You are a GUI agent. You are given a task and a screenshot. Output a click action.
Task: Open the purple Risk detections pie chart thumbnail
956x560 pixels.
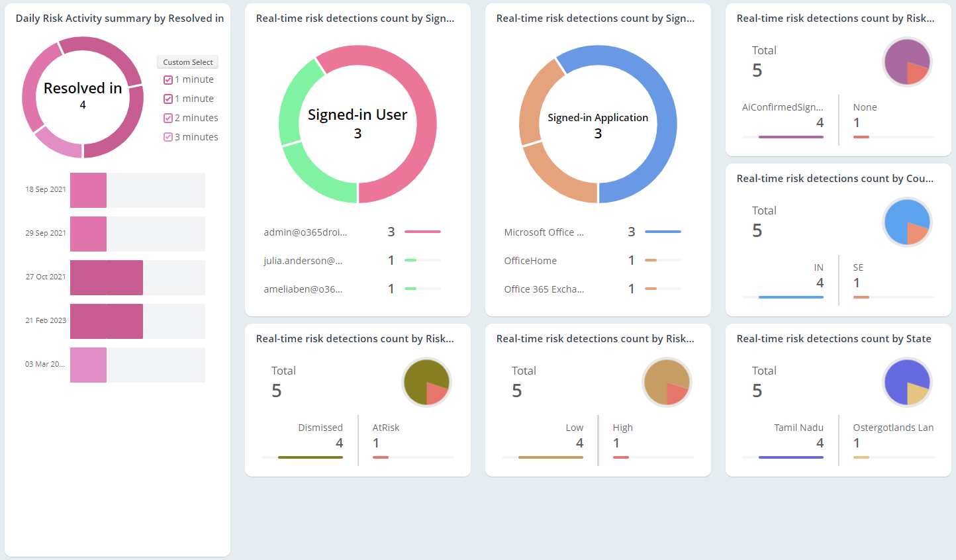click(908, 62)
